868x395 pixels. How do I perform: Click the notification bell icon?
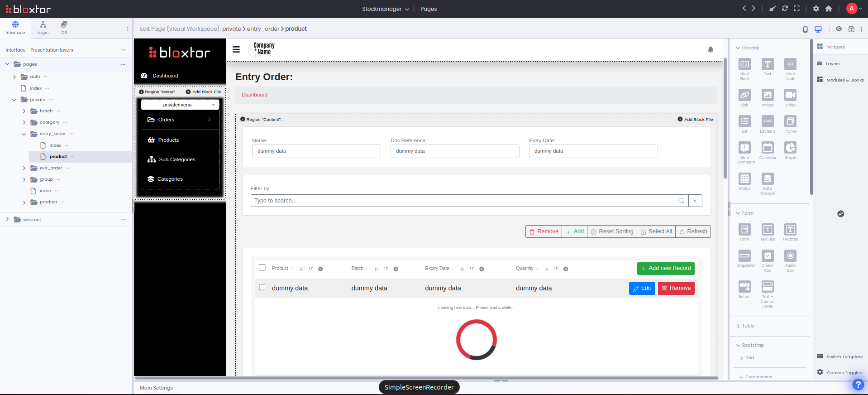710,50
